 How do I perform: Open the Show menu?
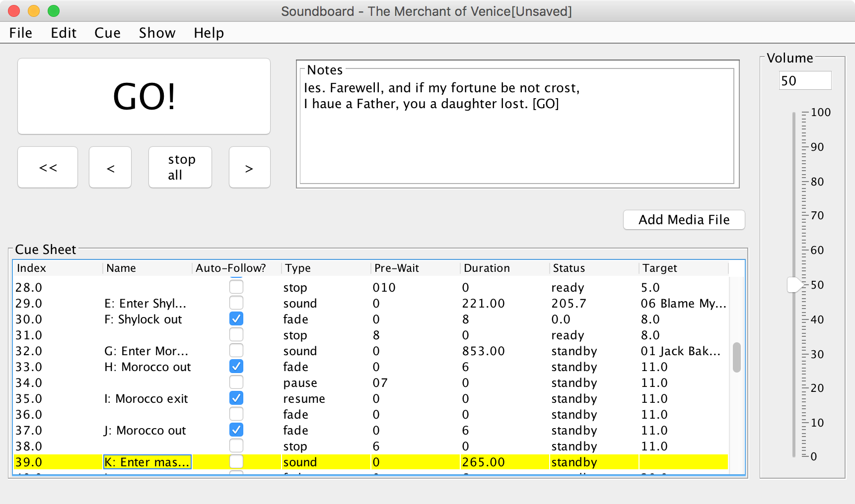[157, 33]
